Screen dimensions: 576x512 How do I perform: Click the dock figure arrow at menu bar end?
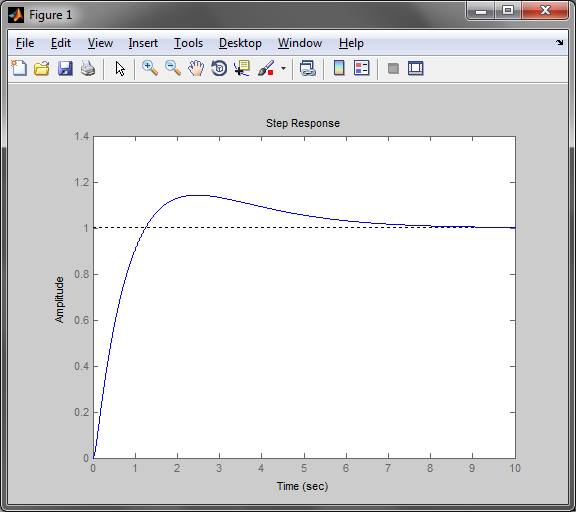(x=559, y=43)
